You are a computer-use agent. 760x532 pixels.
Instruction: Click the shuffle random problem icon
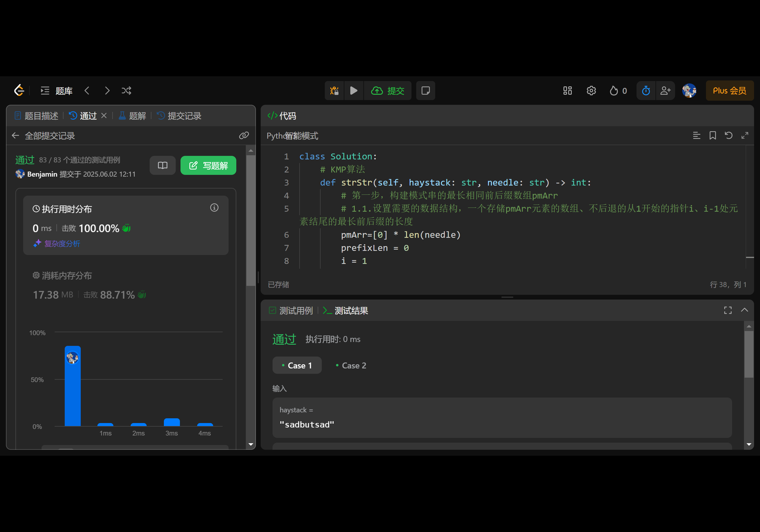coord(126,90)
